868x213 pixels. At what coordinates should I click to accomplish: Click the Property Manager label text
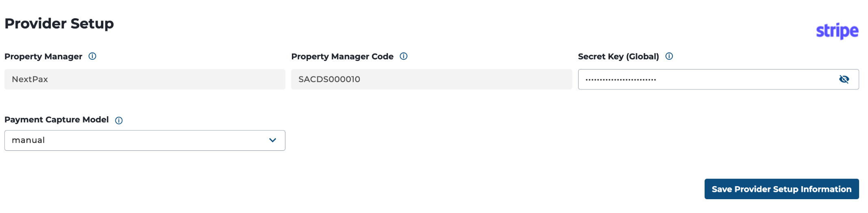43,57
